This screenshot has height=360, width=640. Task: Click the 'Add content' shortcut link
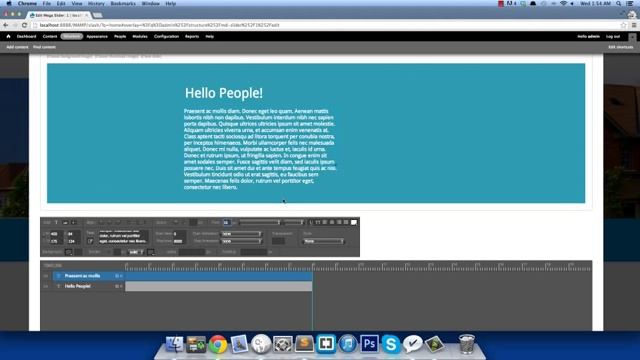pyautogui.click(x=17, y=47)
